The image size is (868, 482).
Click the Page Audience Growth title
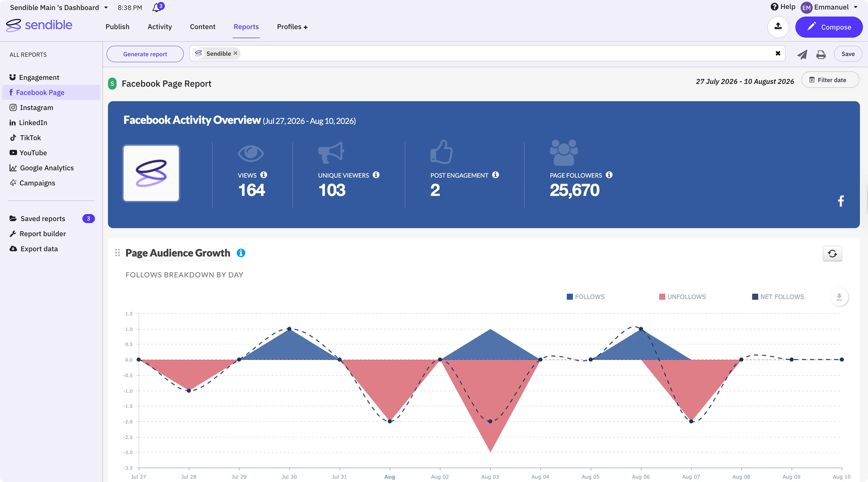[x=178, y=253]
